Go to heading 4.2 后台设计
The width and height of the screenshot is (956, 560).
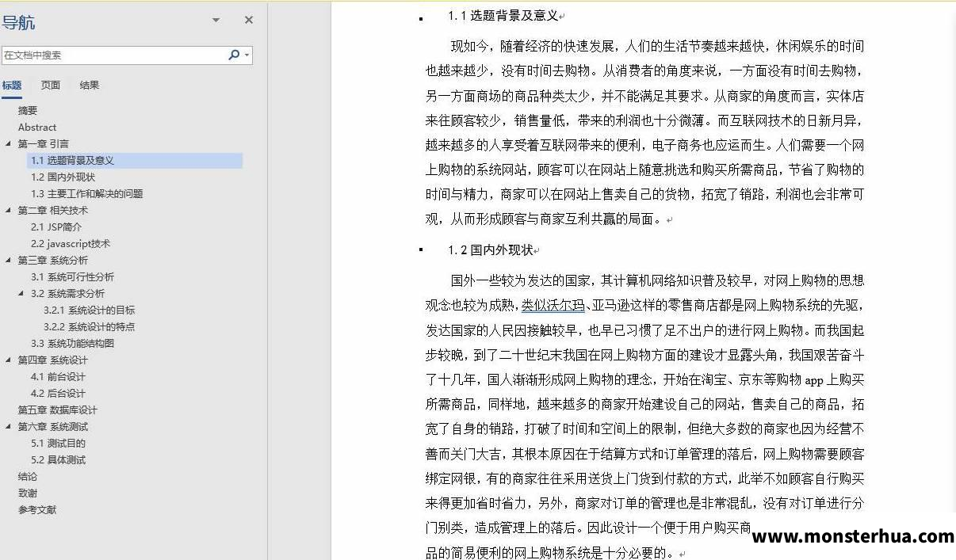(58, 394)
